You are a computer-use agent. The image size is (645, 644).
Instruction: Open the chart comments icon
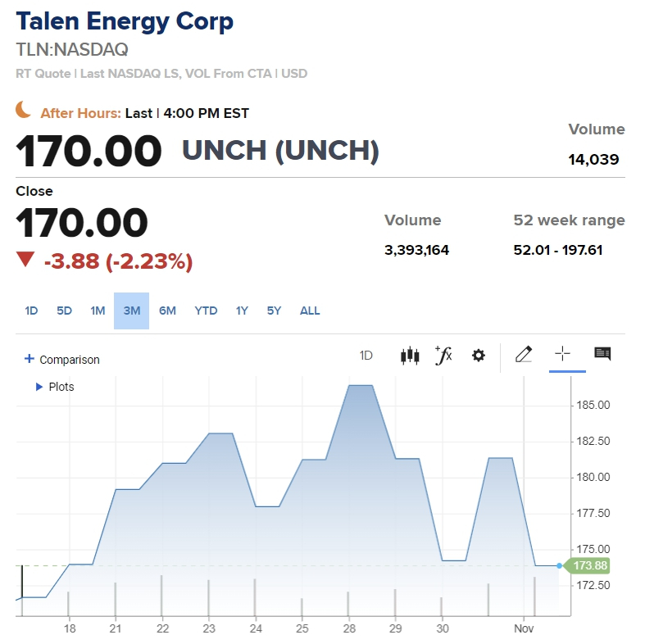pos(602,355)
